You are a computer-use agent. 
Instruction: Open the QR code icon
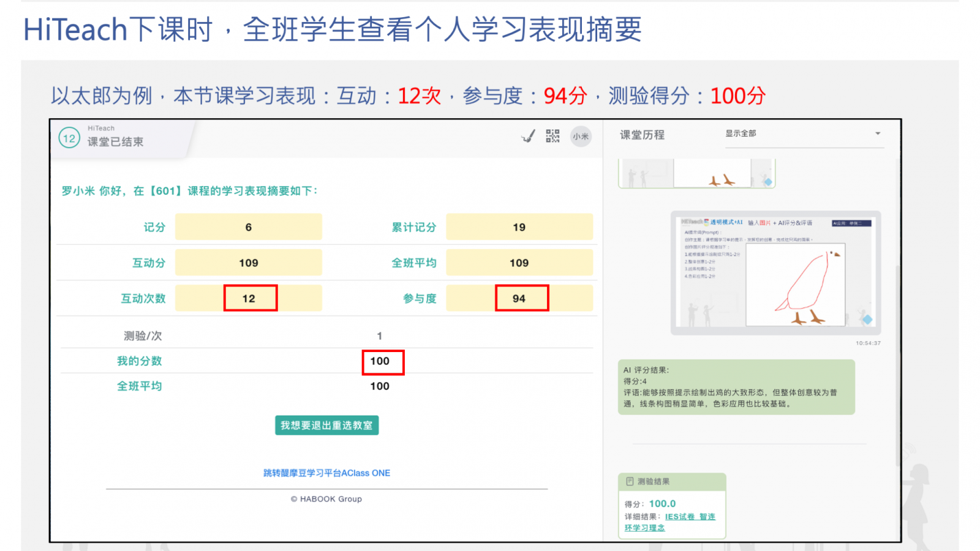tap(552, 137)
